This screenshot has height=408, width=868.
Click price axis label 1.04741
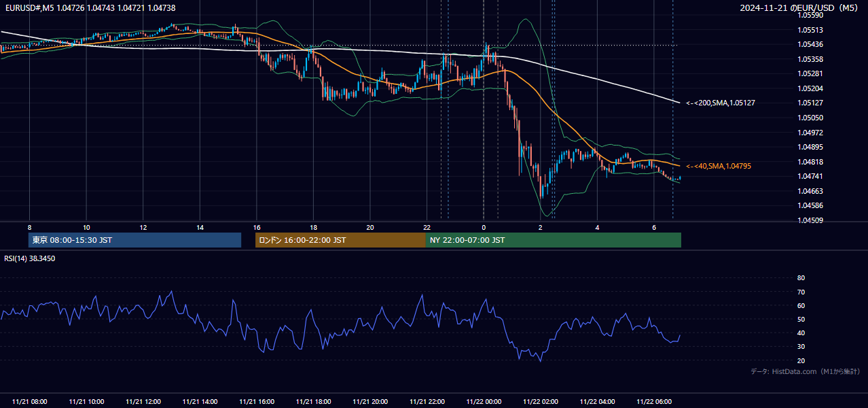[x=810, y=176]
